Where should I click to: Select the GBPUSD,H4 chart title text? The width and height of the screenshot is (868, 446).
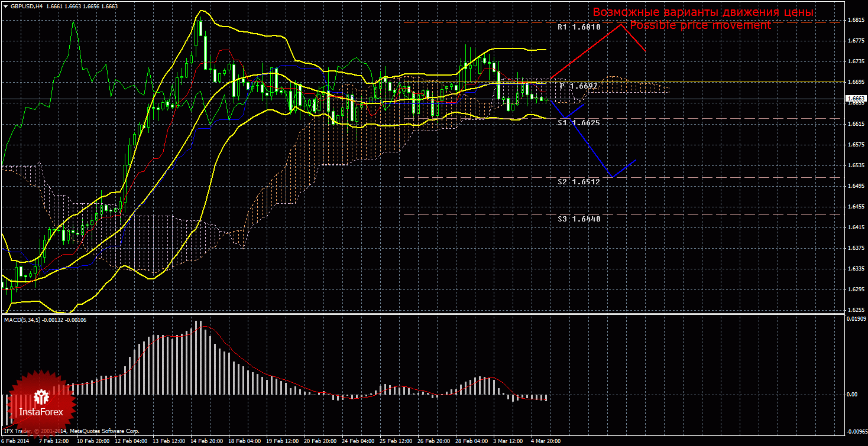[27, 6]
